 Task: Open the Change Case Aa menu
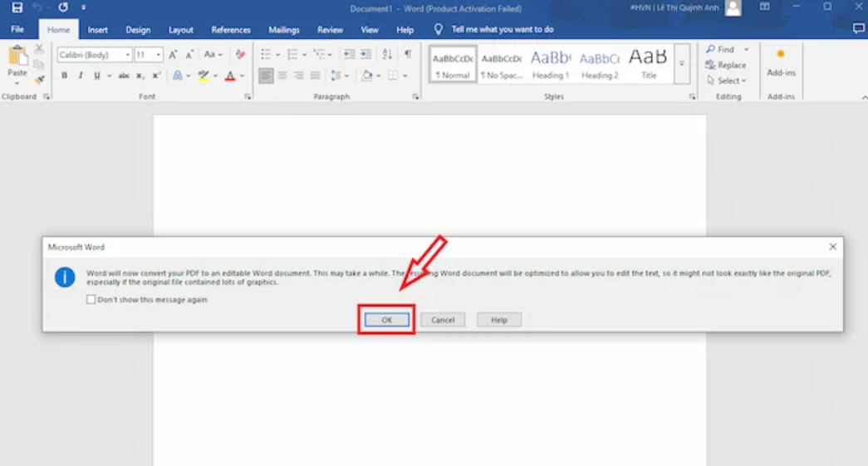pyautogui.click(x=213, y=55)
